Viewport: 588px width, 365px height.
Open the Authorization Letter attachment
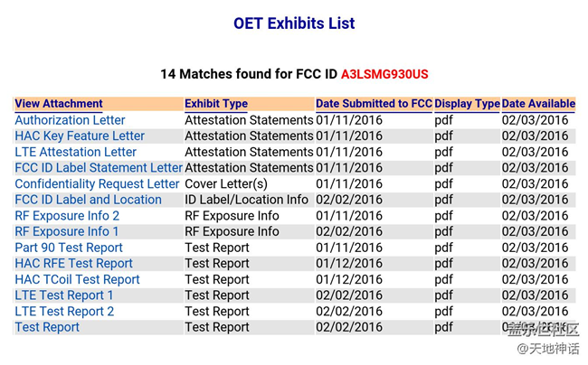(x=70, y=120)
